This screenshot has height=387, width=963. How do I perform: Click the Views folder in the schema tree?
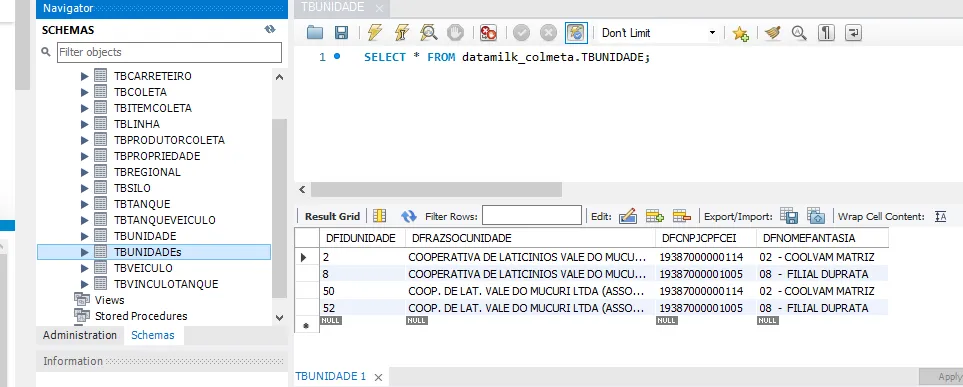coord(109,300)
